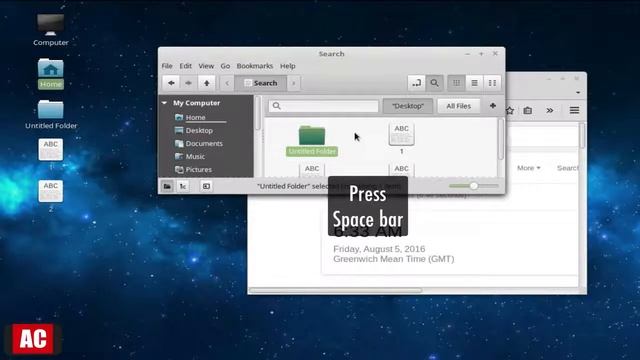Go back with the left arrow toolbar button

coord(171,83)
